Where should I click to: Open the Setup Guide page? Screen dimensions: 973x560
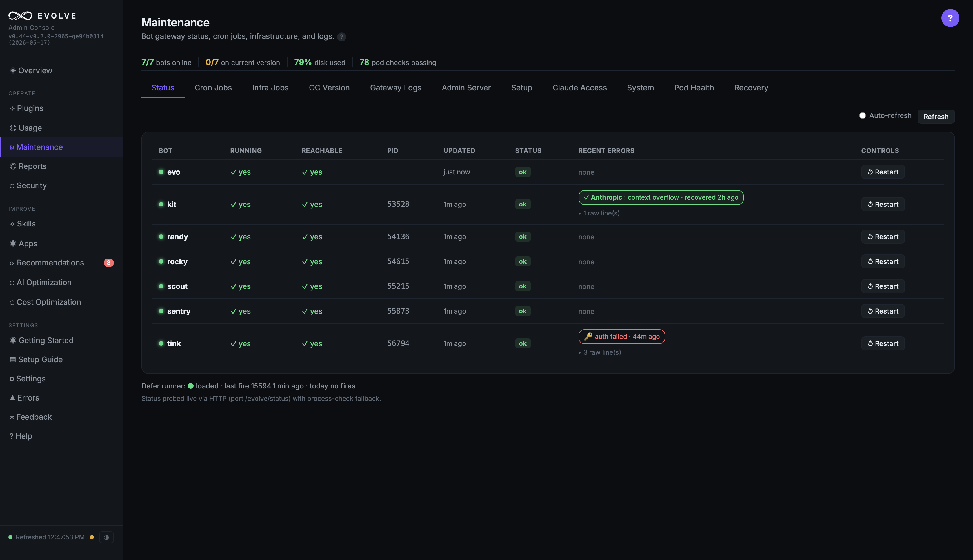61,360
